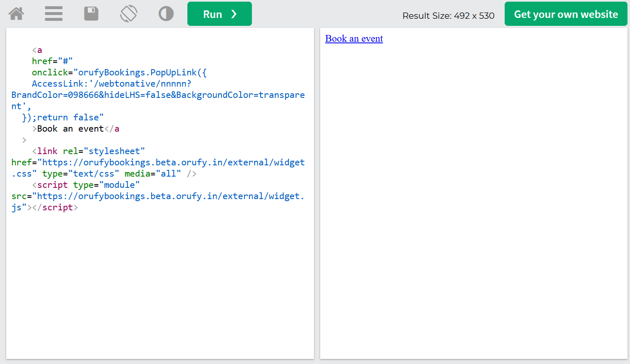Click the Get your own website button
This screenshot has height=364, width=630.
click(565, 14)
